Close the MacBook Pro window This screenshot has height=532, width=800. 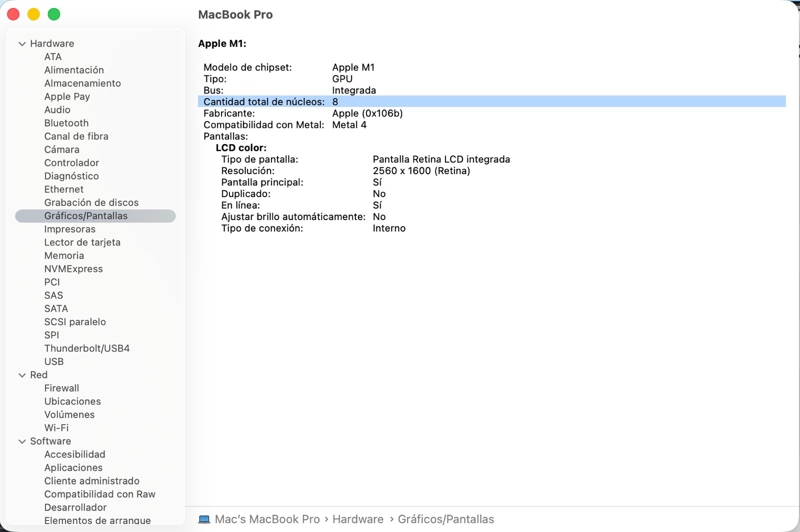(x=13, y=14)
